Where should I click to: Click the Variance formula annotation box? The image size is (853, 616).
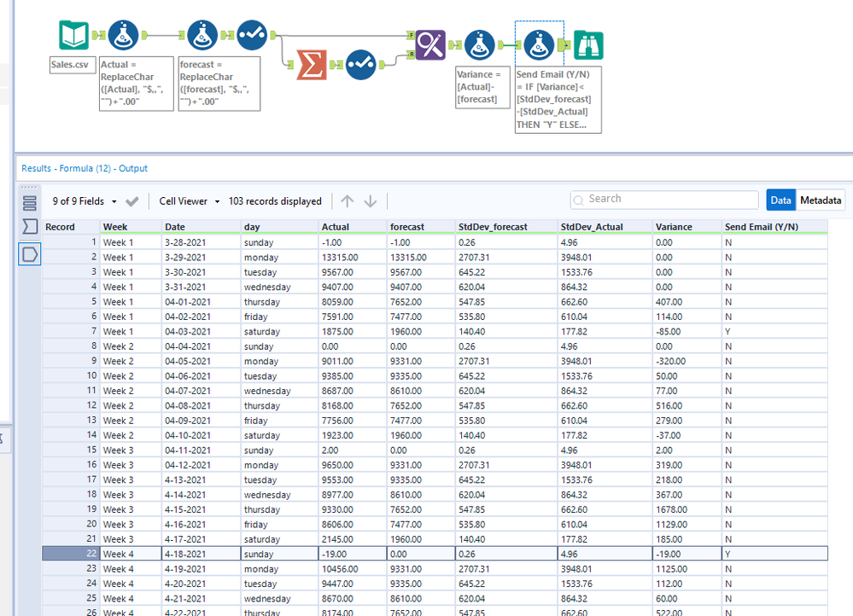tap(482, 87)
